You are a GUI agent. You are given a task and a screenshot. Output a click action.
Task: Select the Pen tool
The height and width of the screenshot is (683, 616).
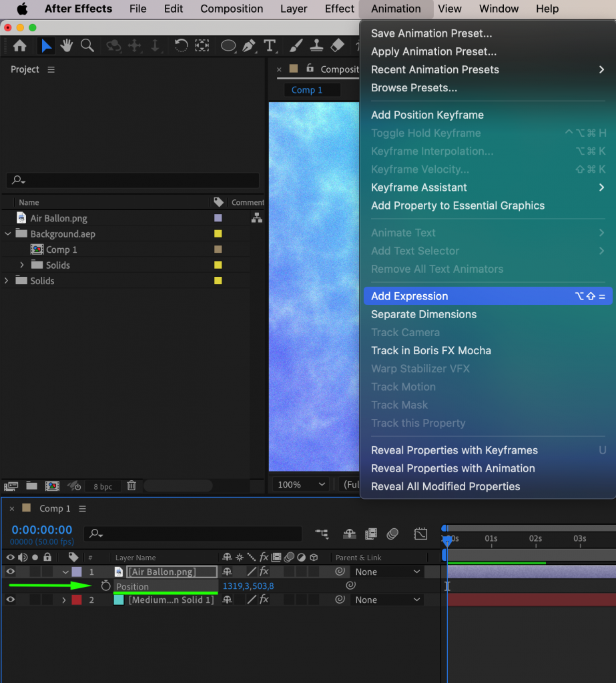click(x=249, y=45)
